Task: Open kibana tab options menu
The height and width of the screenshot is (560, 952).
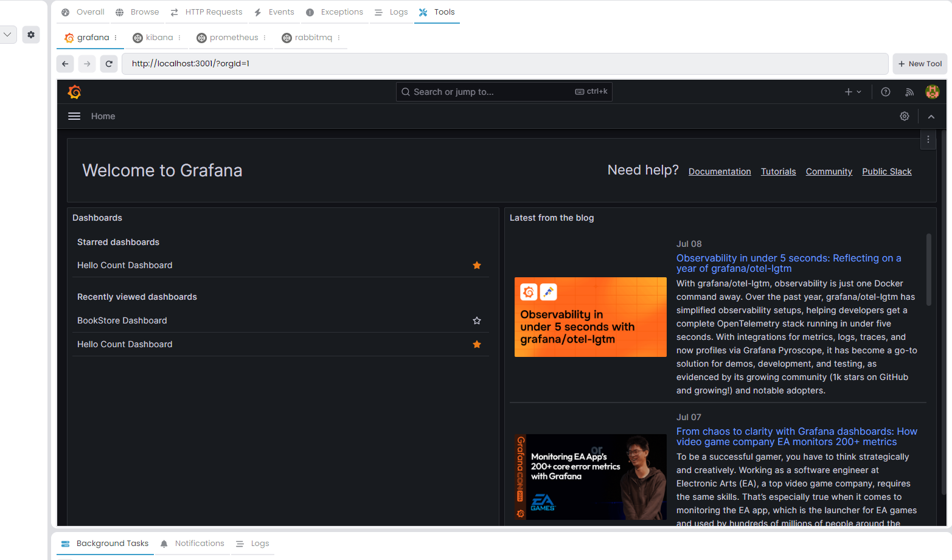Action: coord(179,38)
